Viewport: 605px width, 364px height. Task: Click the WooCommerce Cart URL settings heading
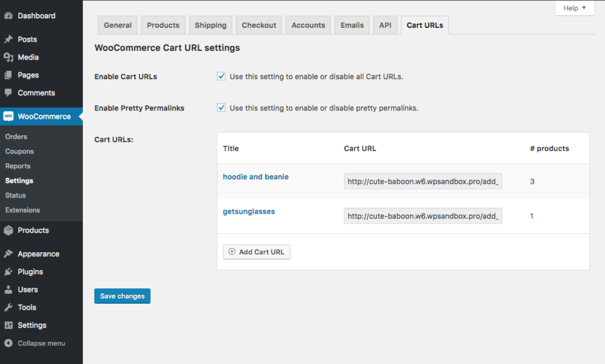(x=167, y=48)
